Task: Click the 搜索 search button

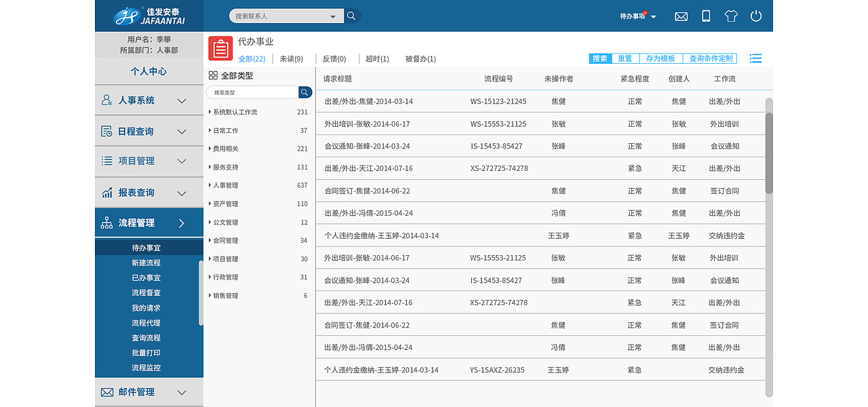Action: [599, 58]
